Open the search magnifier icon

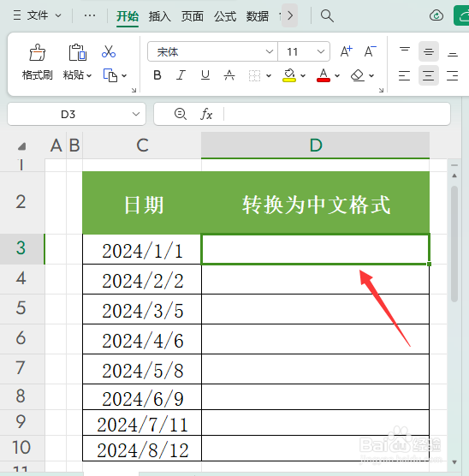coord(327,15)
